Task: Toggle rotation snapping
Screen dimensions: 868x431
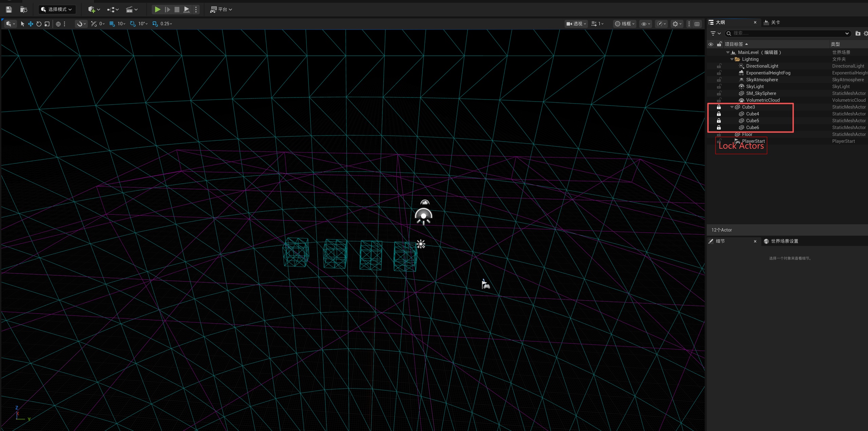Action: pos(133,24)
